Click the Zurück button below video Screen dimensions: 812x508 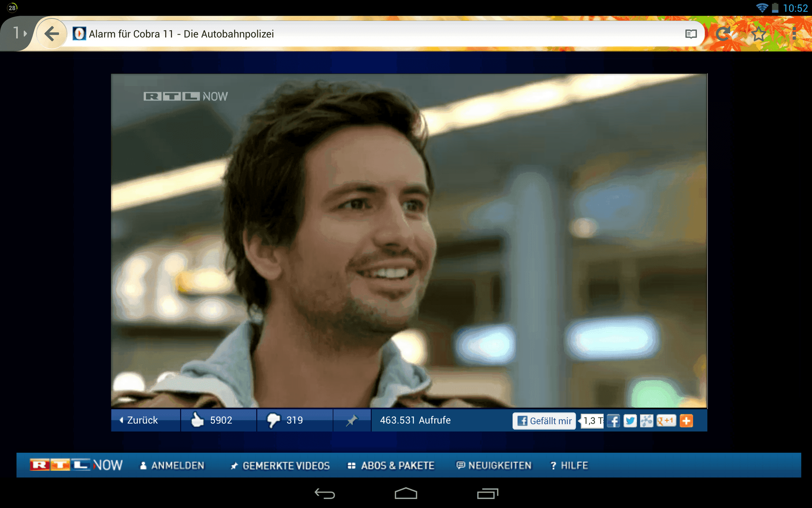point(145,420)
